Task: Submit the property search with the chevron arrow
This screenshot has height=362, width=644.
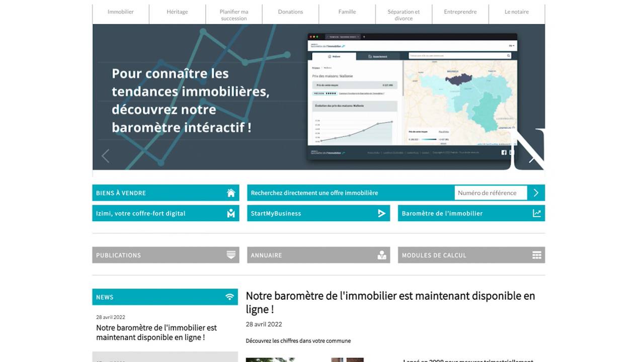Action: (x=536, y=193)
